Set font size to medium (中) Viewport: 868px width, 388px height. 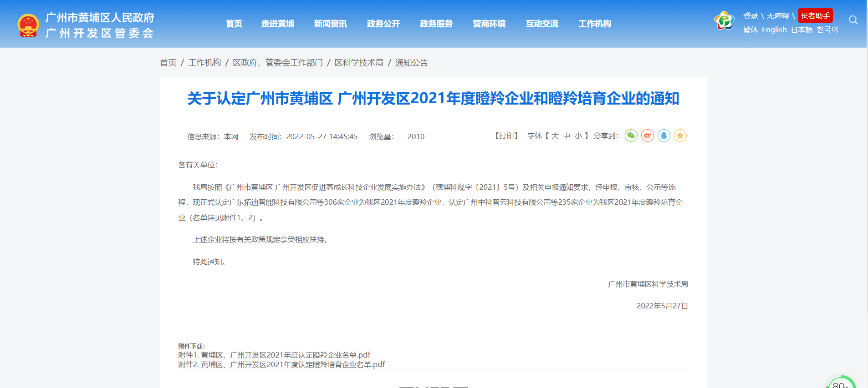(567, 136)
